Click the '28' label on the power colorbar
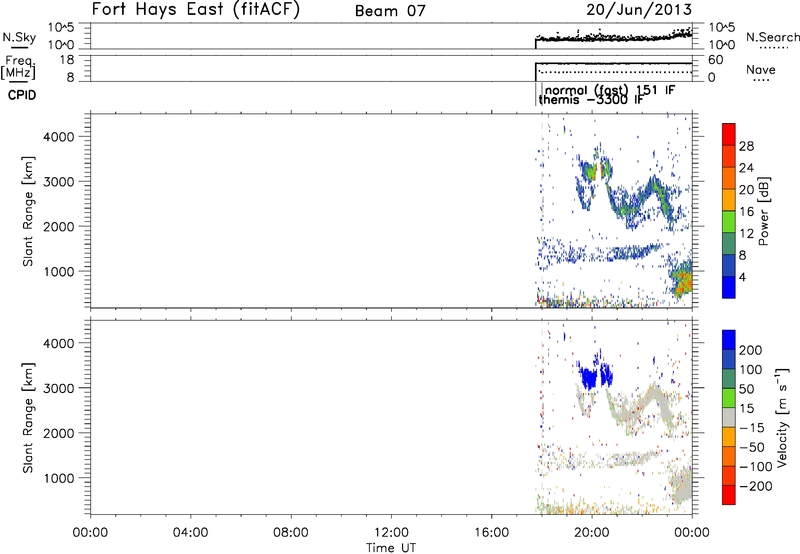The width and height of the screenshot is (800, 554). [x=746, y=146]
